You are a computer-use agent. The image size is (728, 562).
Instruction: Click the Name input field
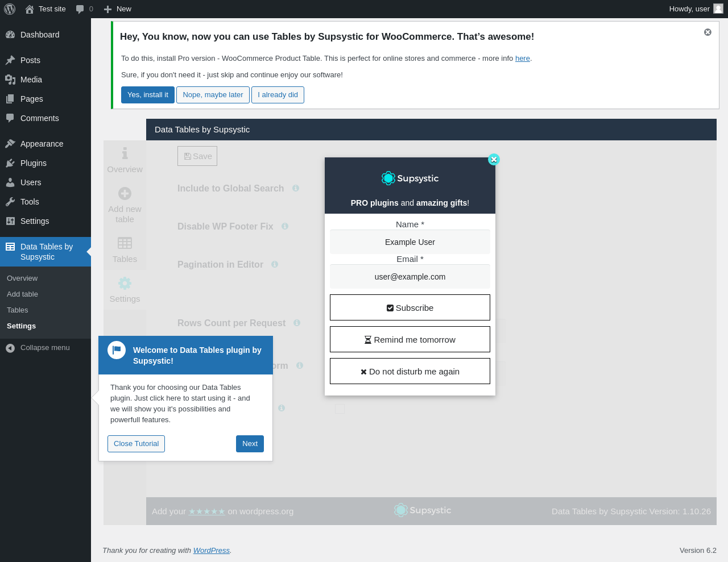click(410, 242)
